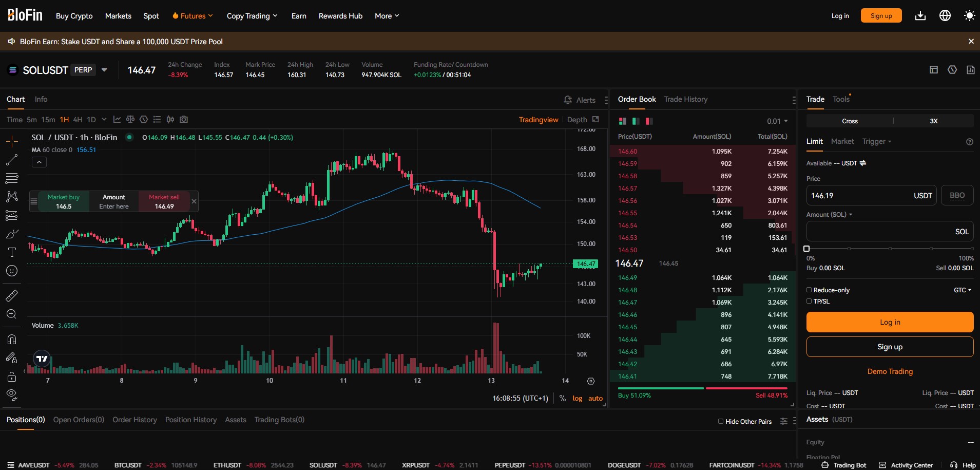
Task: Switch to Trade History tab
Action: [x=685, y=99]
